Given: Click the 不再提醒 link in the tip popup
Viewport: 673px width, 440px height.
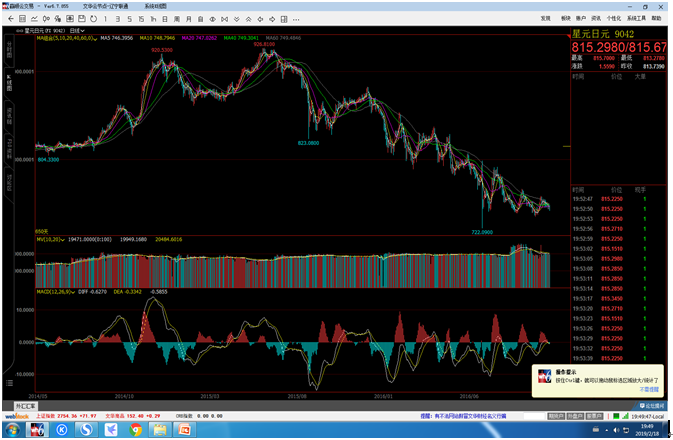Looking at the screenshot, I should coord(652,389).
